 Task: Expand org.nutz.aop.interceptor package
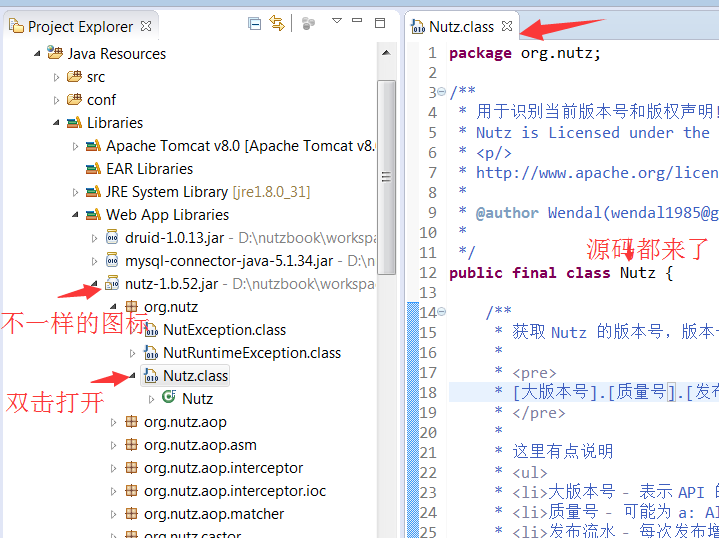point(114,468)
